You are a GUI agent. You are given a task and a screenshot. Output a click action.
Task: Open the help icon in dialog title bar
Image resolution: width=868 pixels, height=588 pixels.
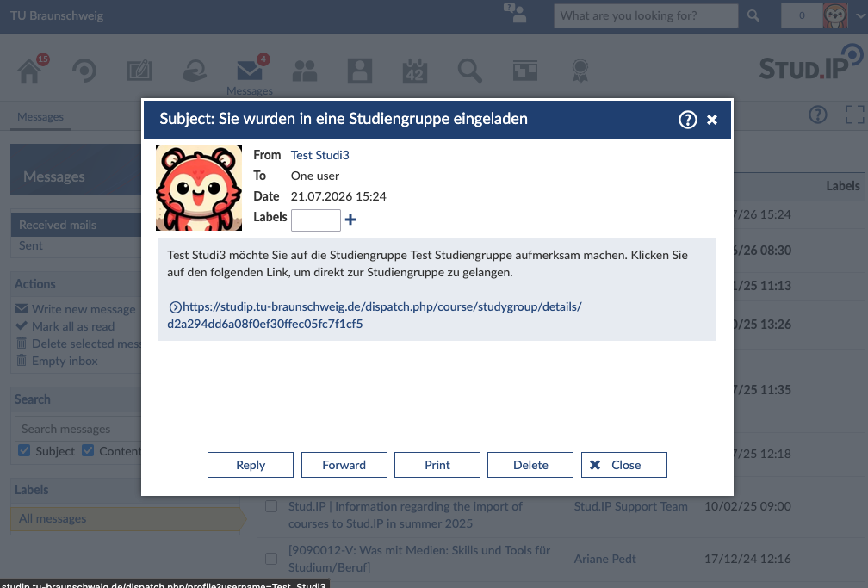click(x=687, y=119)
